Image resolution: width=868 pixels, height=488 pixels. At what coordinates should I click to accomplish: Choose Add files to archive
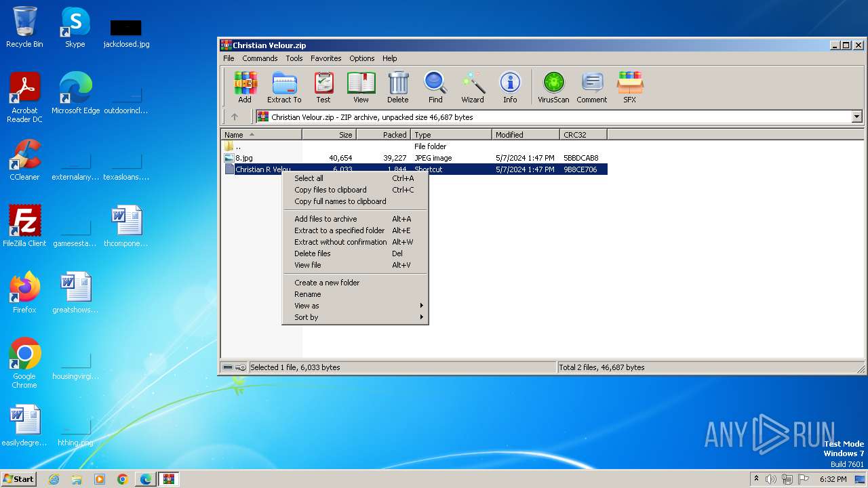click(x=355, y=219)
